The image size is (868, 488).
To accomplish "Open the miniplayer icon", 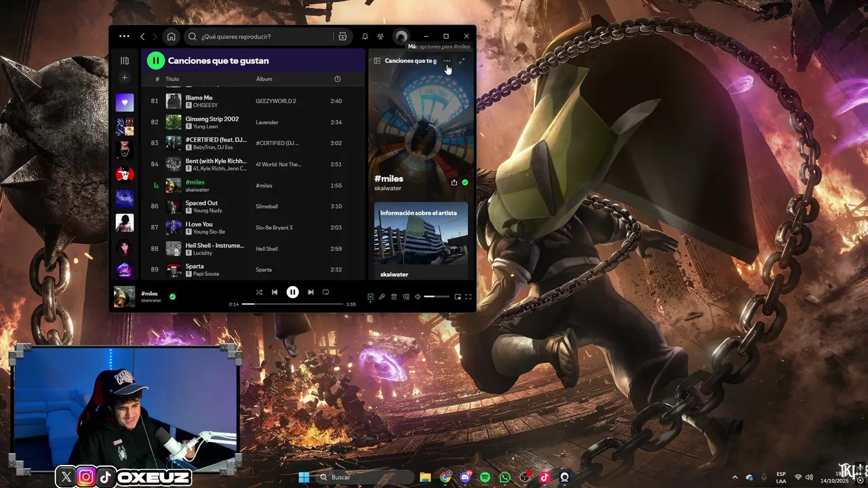I will pos(458,296).
